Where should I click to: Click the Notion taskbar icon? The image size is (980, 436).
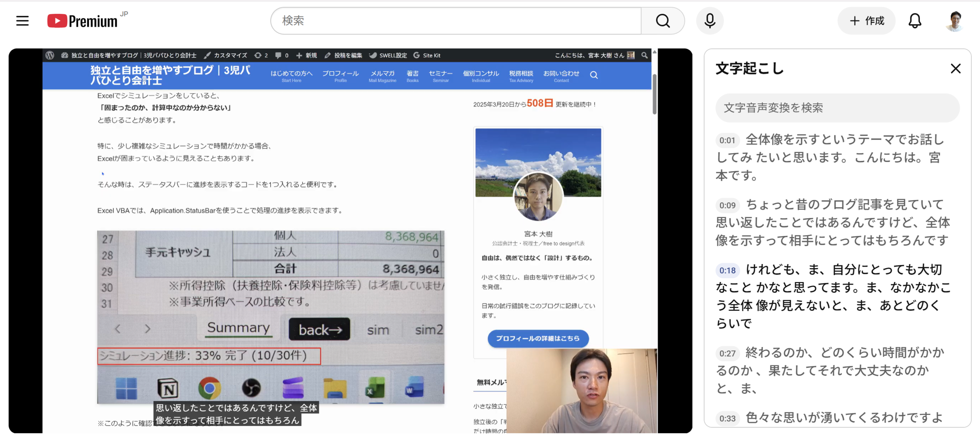coord(168,388)
